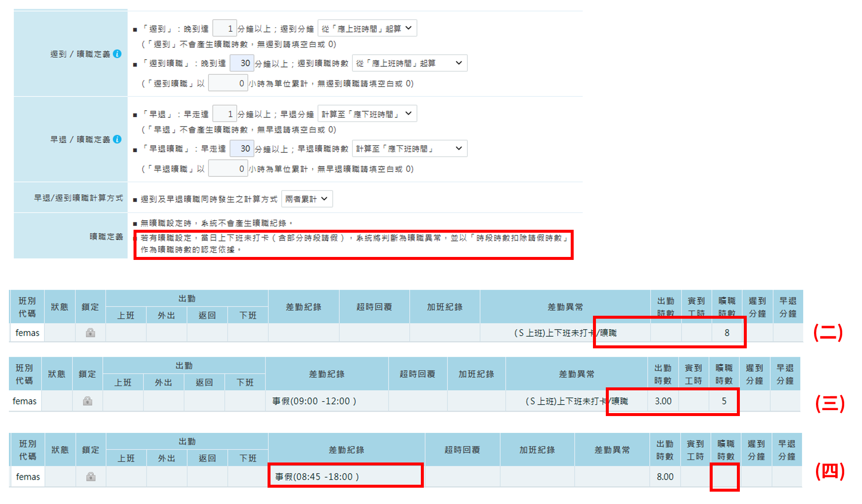Open tooltip for 遲到/曠職定義 info icon
This screenshot has width=862, height=504.
(118, 54)
